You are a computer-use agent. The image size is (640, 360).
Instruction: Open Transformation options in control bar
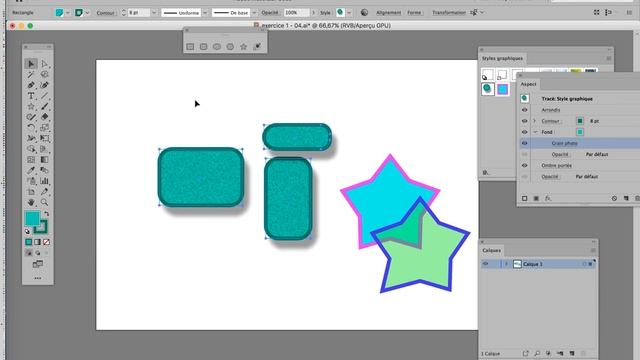coord(449,13)
